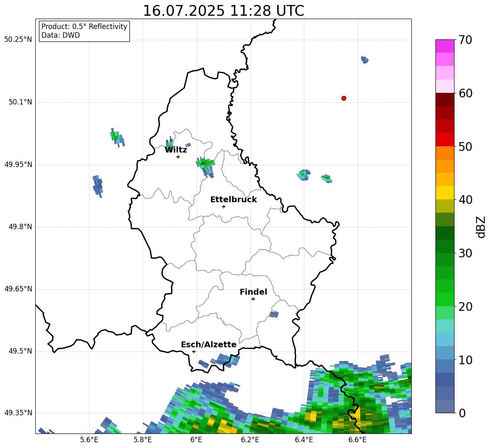Click the title "16.07.2025 11:28 UTC"

223,11
